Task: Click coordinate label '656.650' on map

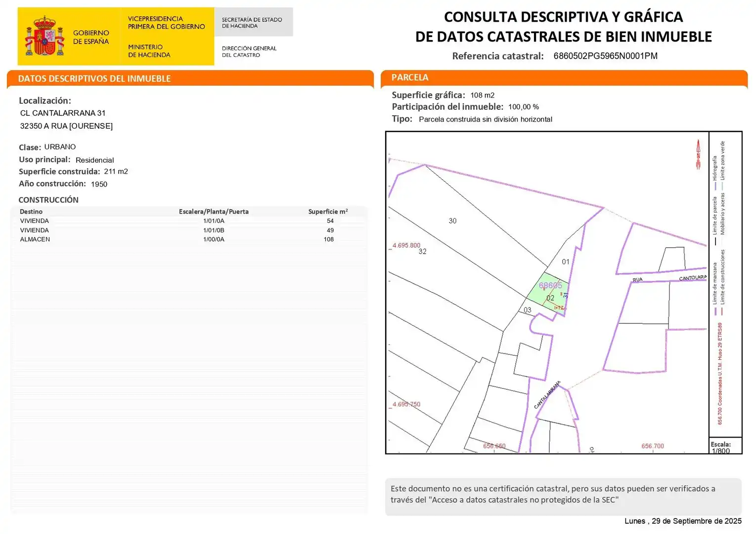Action: tap(494, 446)
